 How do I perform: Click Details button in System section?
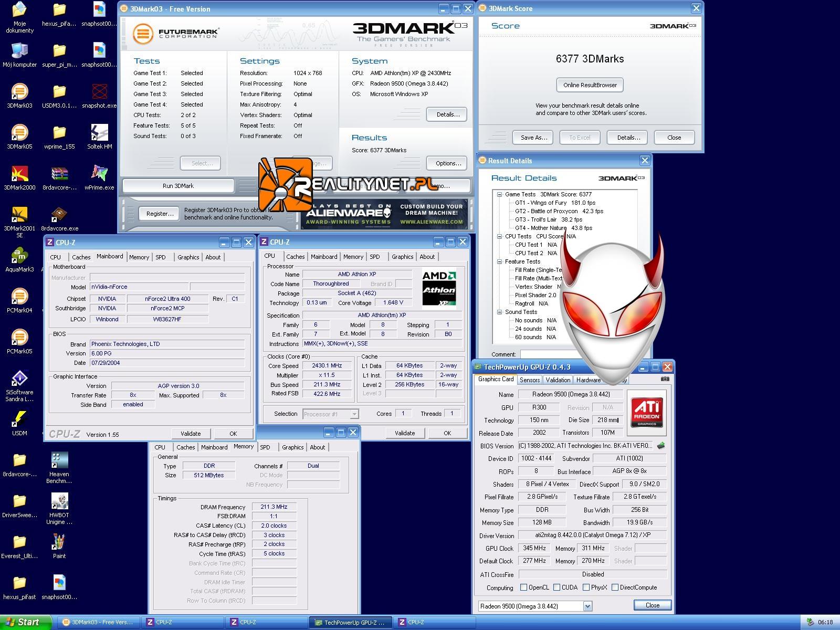click(448, 114)
